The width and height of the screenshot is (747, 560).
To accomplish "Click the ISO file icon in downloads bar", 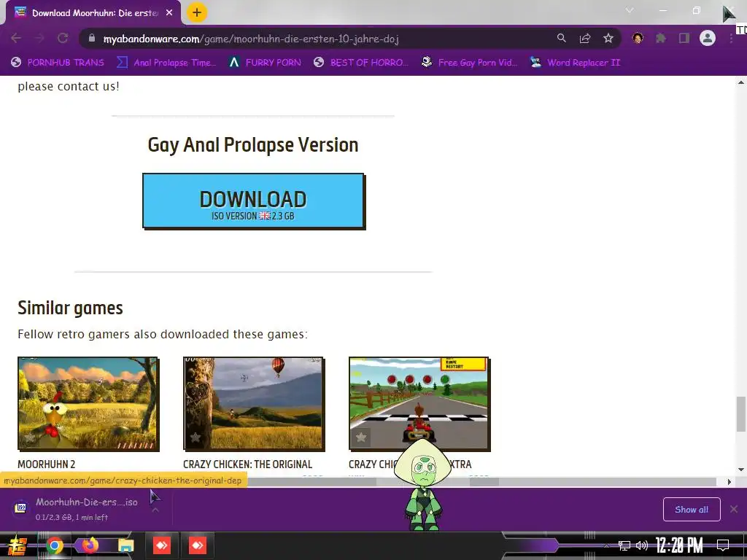I will (x=21, y=507).
